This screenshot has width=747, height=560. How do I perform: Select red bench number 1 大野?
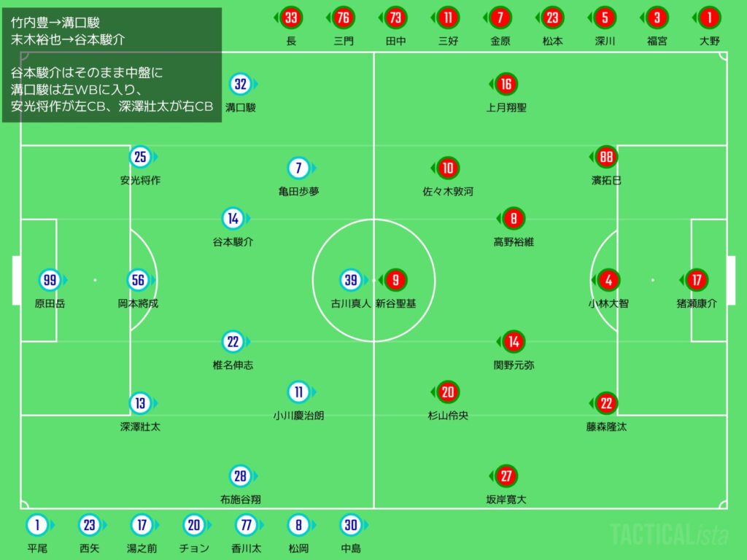709,17
